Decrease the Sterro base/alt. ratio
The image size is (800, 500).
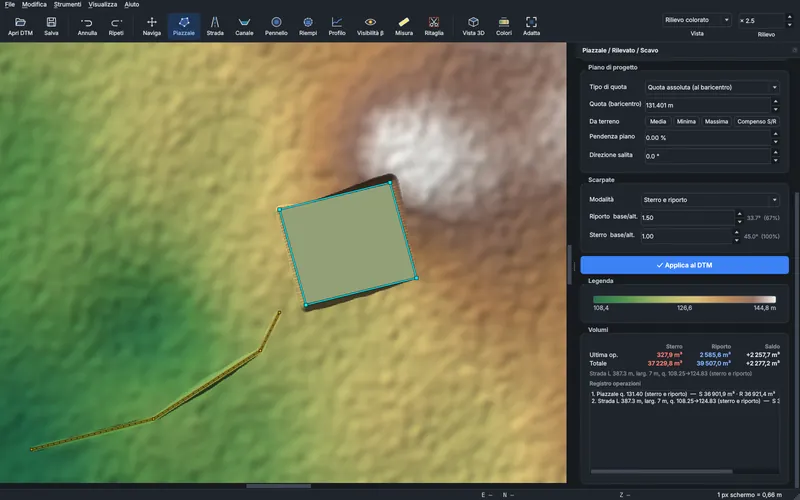point(736,240)
